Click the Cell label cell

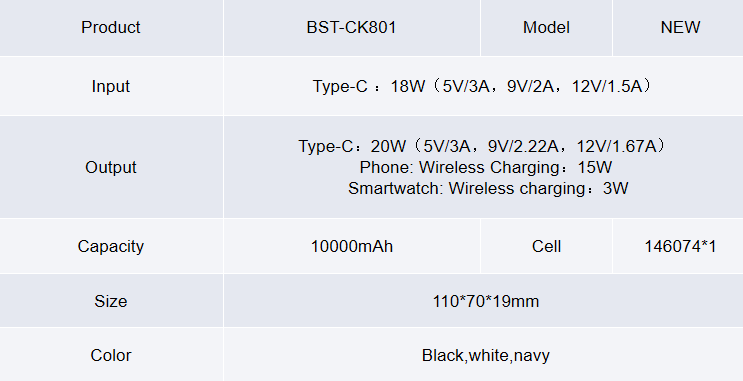coord(546,246)
